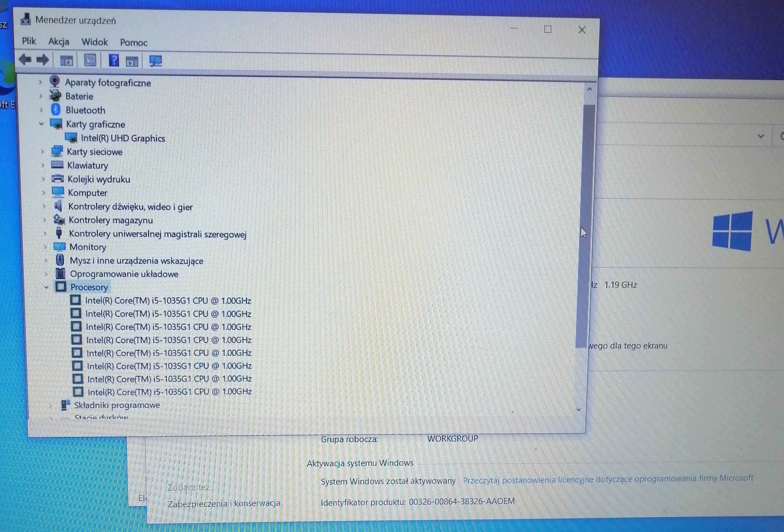Click the dropdown chevron in the background window

click(760, 136)
